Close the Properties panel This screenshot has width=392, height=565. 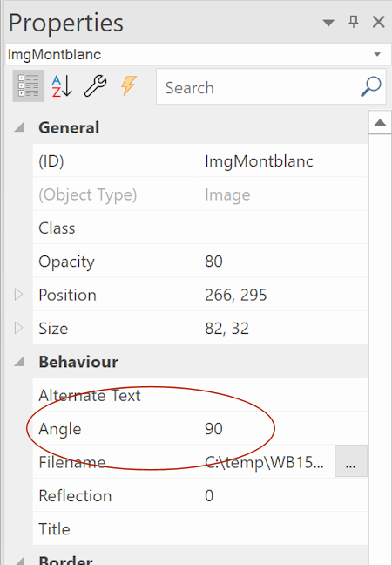tap(379, 22)
